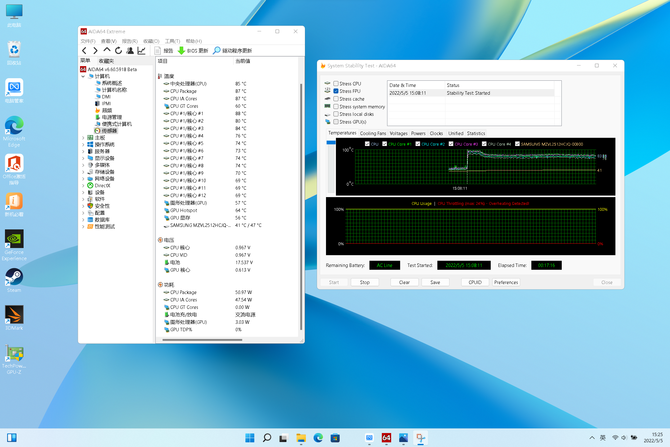Click Clear button in stability test
This screenshot has width=670, height=447.
click(404, 282)
